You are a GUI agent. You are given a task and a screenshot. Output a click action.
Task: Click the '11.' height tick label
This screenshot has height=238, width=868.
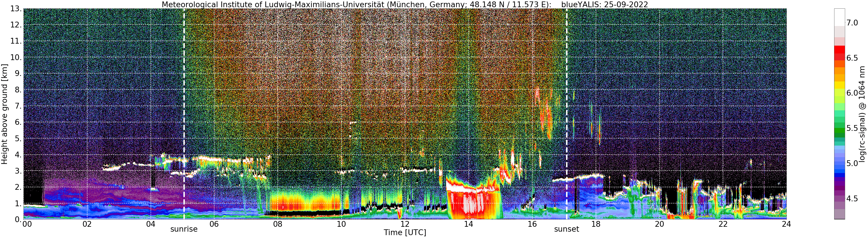[x=16, y=41]
